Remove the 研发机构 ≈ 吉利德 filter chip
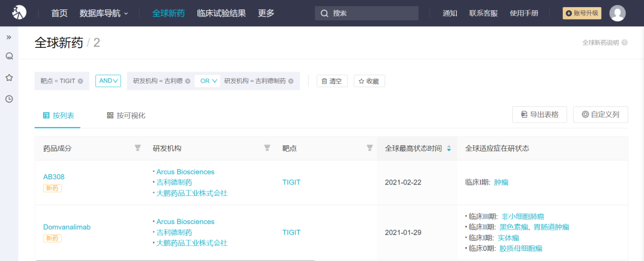Image resolution: width=644 pixels, height=261 pixels. (x=188, y=81)
